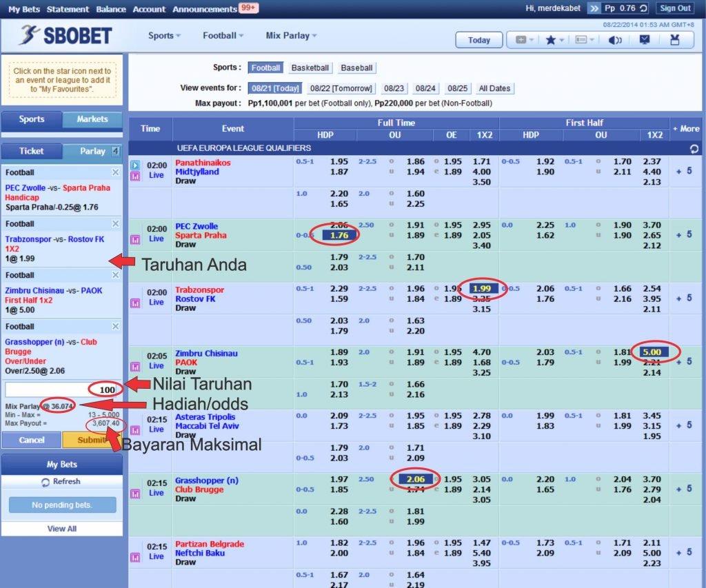Screen dimensions: 706x588
Task: Select Baseball in the sports filter
Action: click(356, 68)
